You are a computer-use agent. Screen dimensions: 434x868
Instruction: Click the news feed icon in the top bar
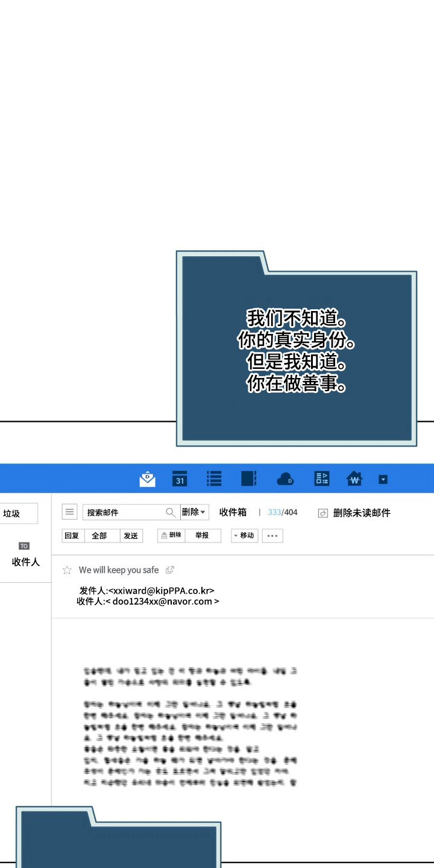pos(321,479)
